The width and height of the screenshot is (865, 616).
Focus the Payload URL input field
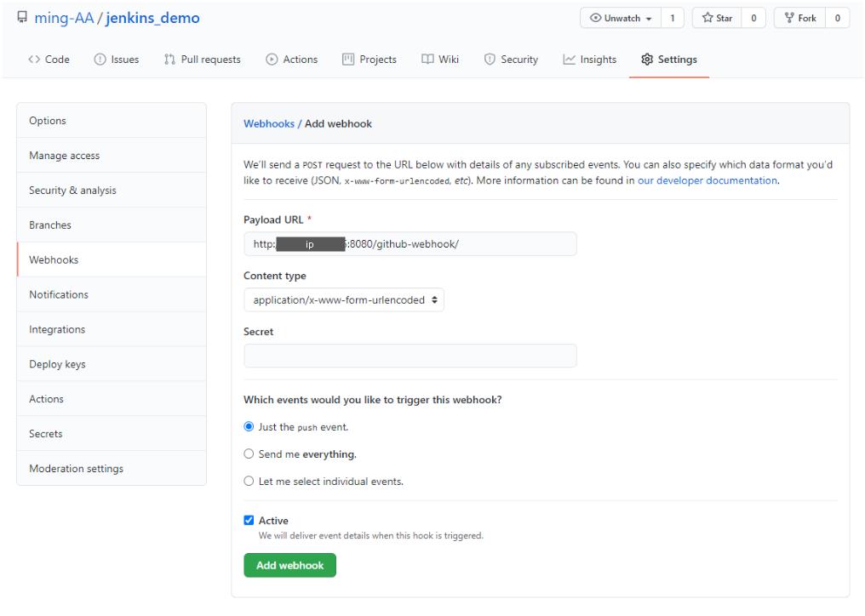[x=410, y=243]
